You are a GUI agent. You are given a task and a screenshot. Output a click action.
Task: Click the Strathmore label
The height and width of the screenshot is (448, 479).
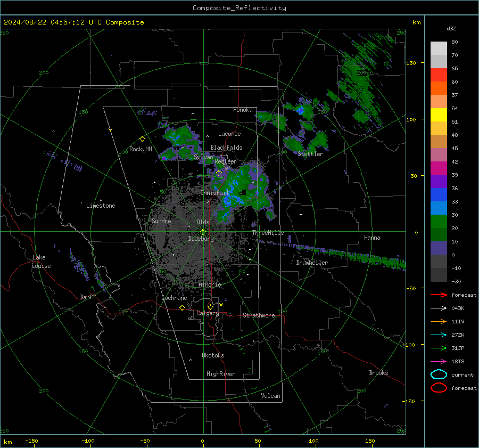click(x=259, y=315)
